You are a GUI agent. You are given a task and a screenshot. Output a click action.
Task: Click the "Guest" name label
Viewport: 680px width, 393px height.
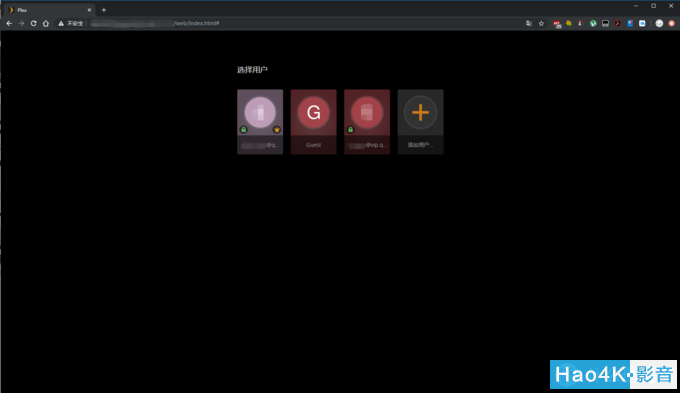point(314,145)
